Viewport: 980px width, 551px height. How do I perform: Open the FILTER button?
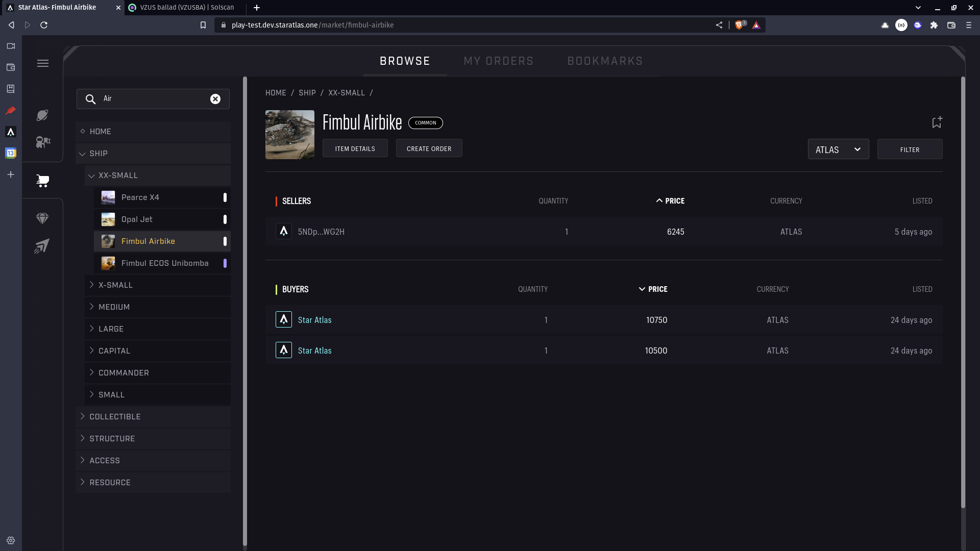[x=910, y=149]
